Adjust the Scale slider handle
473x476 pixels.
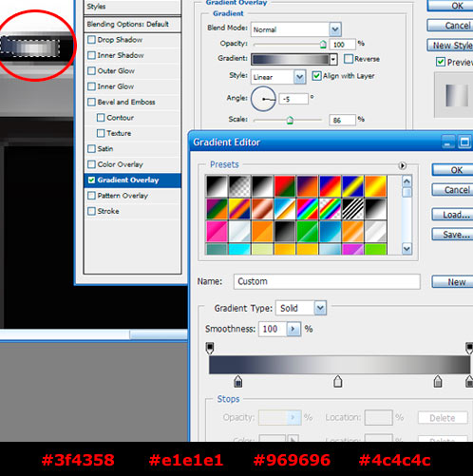pyautogui.click(x=290, y=121)
